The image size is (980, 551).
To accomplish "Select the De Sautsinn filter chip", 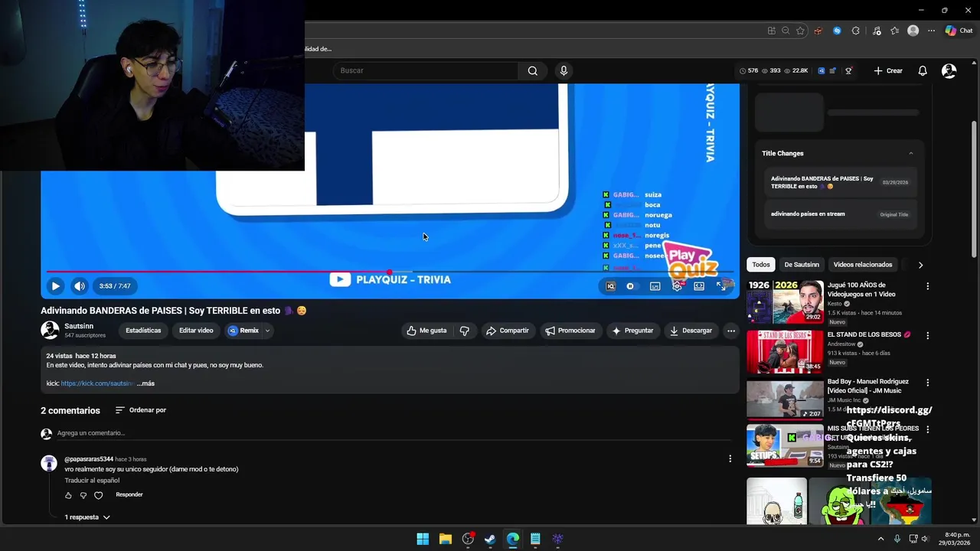I will (x=802, y=265).
